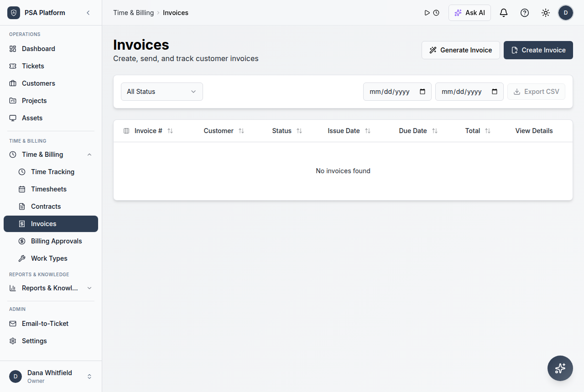Screen dimensions: 584x392
Task: Expand the Reports & Knowledge section
Action: 51,288
